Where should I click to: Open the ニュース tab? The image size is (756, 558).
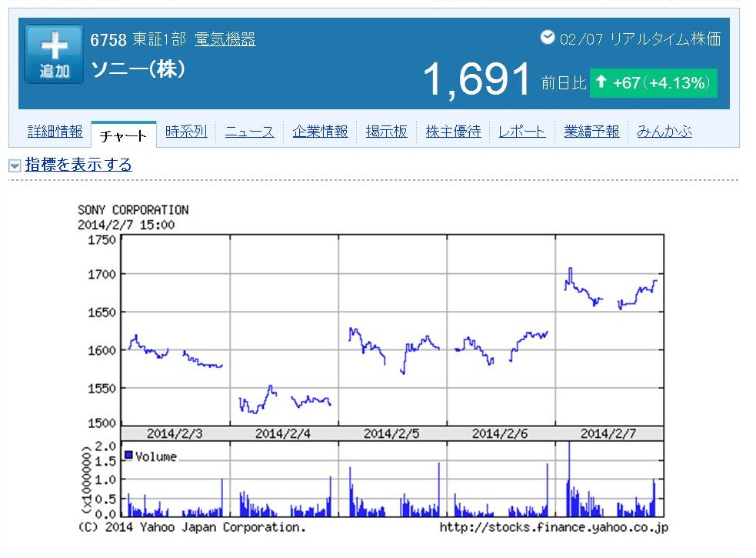click(x=249, y=132)
